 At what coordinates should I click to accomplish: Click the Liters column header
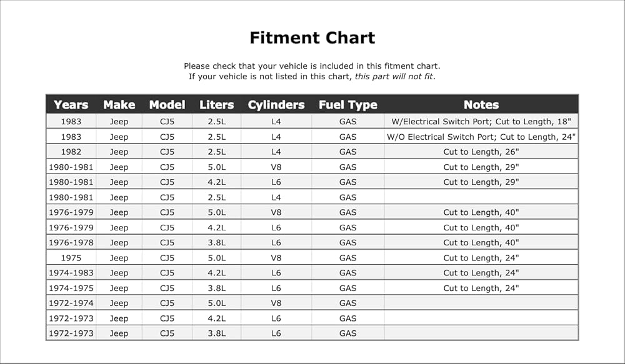coord(216,105)
